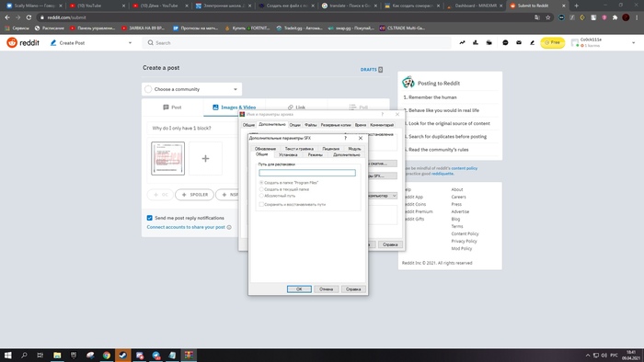Toggle Send me post reply notifications checkbox
644x362 pixels.
coord(149,218)
